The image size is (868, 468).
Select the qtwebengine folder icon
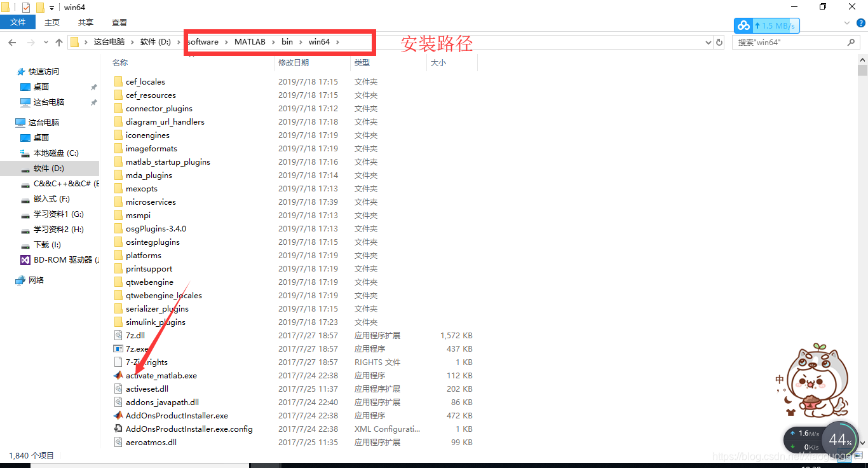coord(118,282)
